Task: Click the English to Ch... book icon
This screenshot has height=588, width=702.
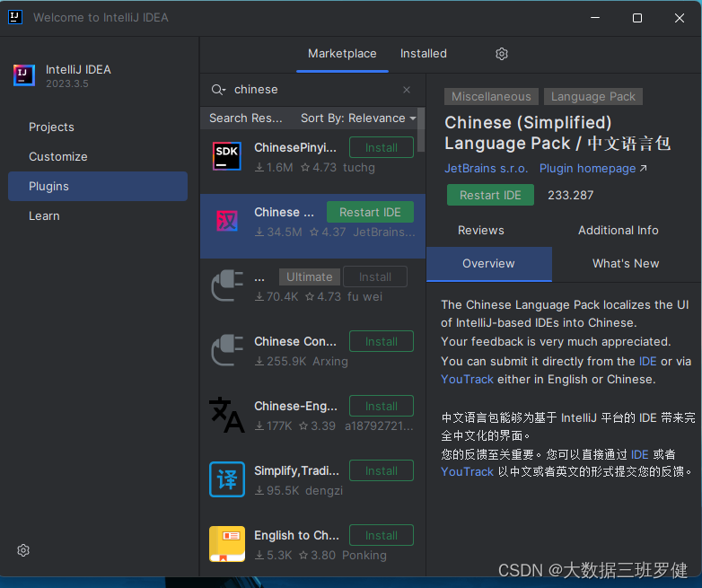Action: pyautogui.click(x=227, y=544)
